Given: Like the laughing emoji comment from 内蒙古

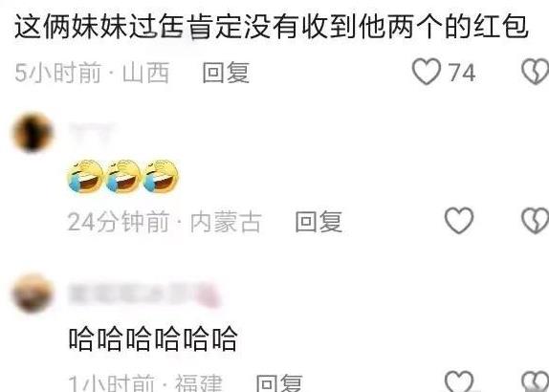Looking at the screenshot, I should point(459,221).
